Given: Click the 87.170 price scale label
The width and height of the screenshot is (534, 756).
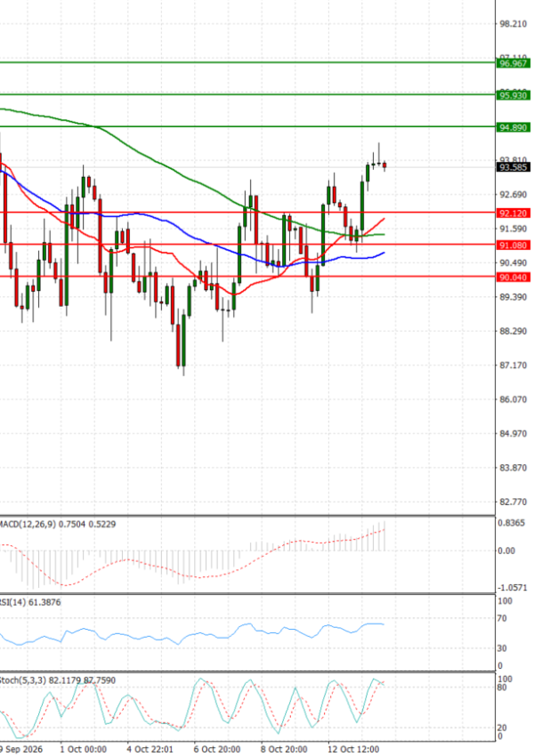Looking at the screenshot, I should [514, 366].
